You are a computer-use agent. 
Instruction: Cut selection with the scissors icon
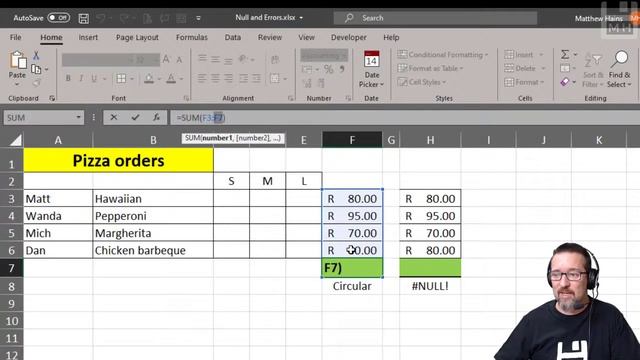point(36,55)
